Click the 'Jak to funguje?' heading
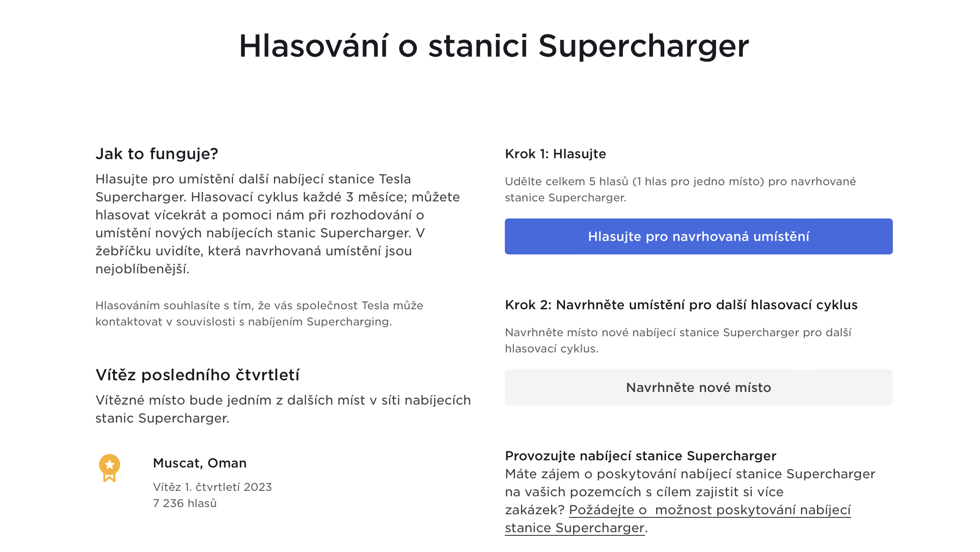Image resolution: width=980 pixels, height=552 pixels. [x=157, y=154]
